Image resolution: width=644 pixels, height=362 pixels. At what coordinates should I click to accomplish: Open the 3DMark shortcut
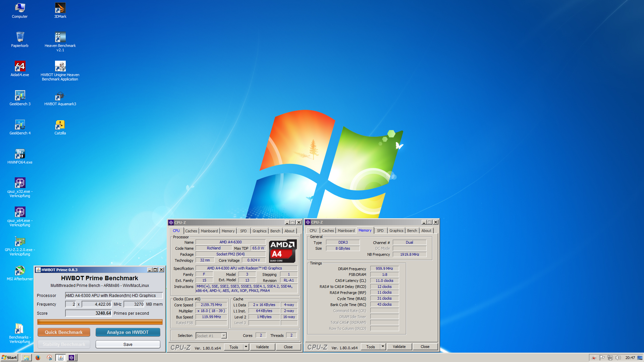(x=60, y=10)
